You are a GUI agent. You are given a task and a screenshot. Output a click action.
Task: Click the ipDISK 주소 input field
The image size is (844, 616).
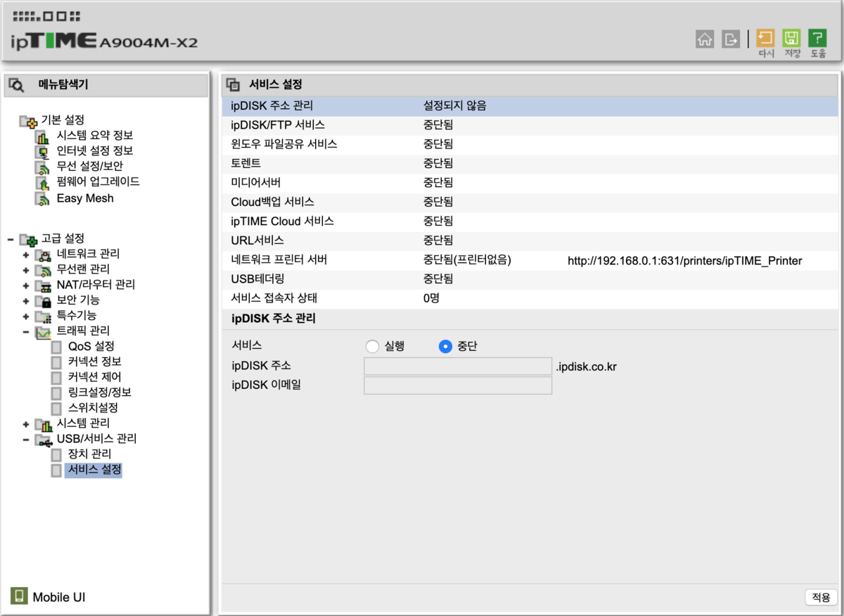458,366
